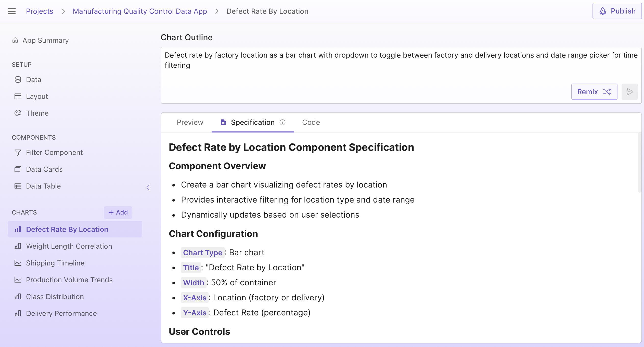Click the Specification info icon
This screenshot has height=347, width=644.
tap(282, 122)
